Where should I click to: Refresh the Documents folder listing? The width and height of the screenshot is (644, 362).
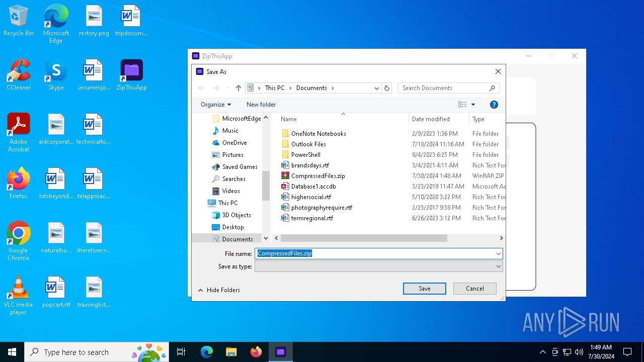[387, 88]
